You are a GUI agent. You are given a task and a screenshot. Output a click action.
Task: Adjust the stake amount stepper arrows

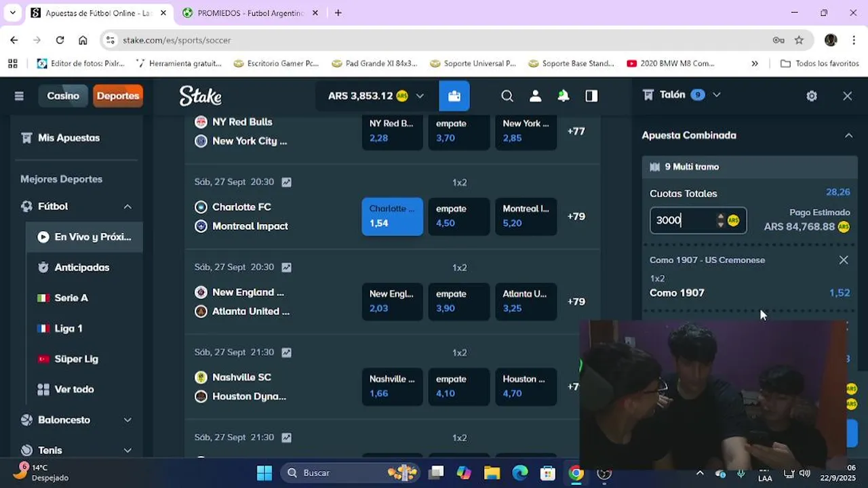(720, 220)
